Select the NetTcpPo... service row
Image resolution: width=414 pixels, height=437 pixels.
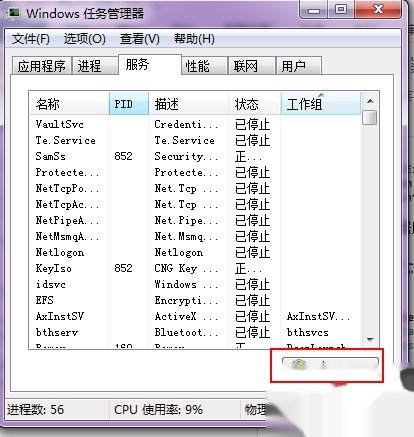click(195, 188)
